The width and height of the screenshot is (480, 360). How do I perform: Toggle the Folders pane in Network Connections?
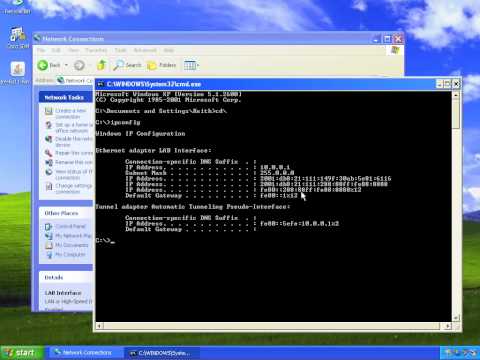pos(161,65)
